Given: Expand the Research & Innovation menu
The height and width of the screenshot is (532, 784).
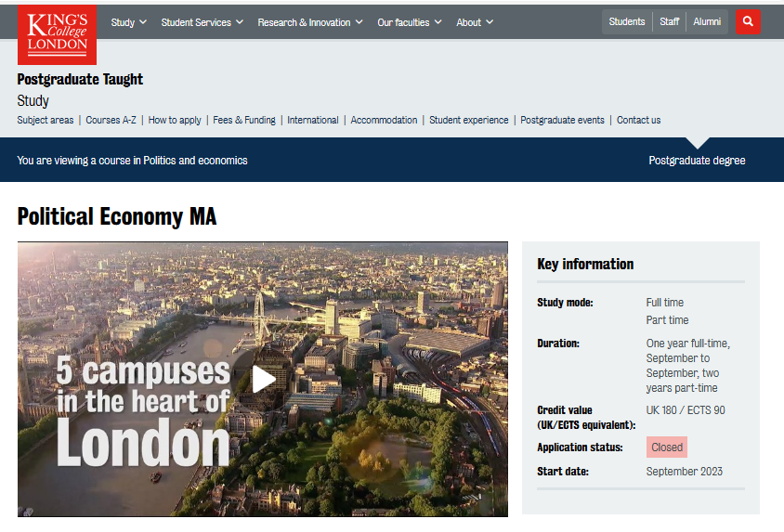Looking at the screenshot, I should click(311, 22).
